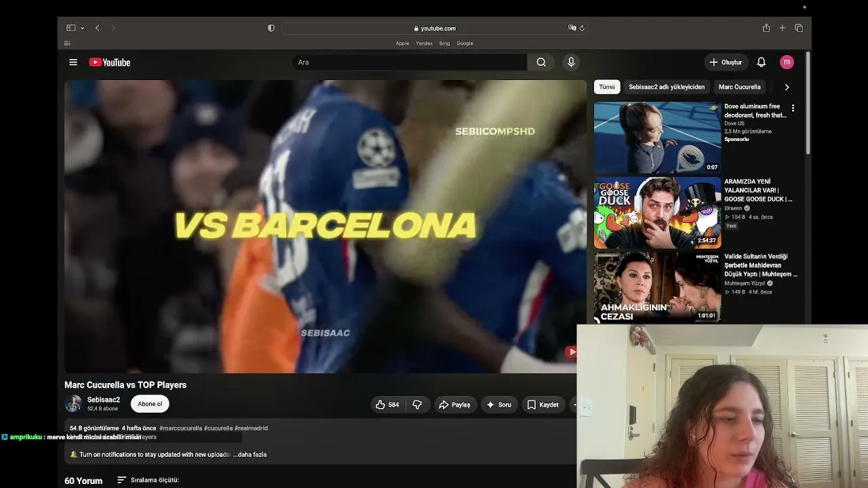Expand the description with daha fazla
This screenshot has width=868, height=488.
pos(250,455)
